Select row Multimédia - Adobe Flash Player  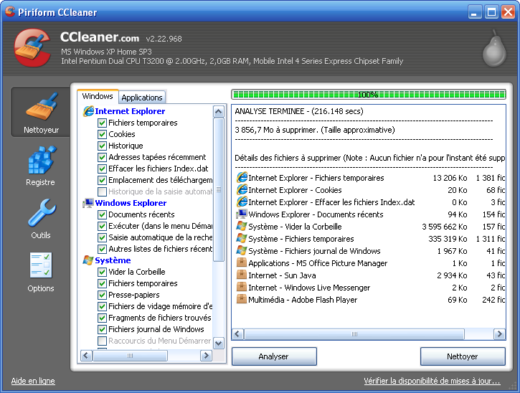369,299
